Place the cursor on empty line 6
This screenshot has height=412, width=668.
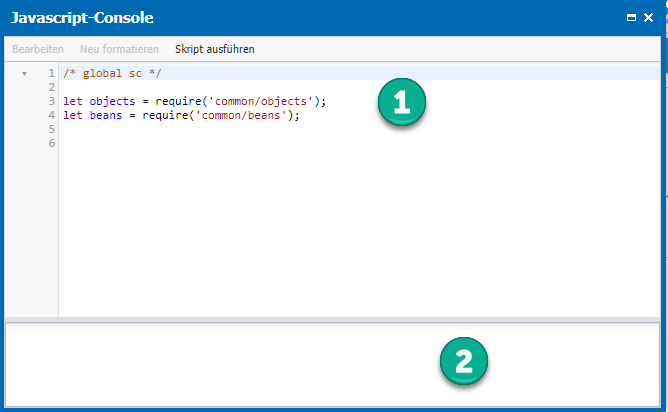click(360, 143)
